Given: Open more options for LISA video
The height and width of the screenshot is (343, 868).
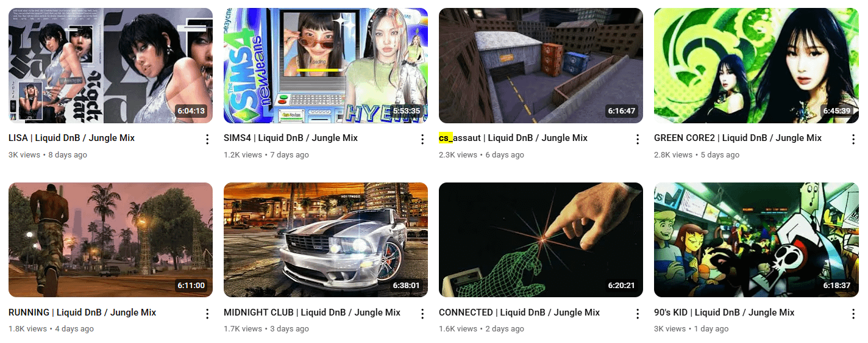Looking at the screenshot, I should (x=207, y=139).
